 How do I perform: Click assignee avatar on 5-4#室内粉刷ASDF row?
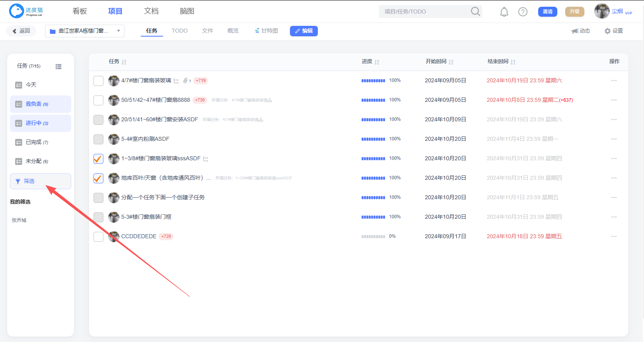[x=114, y=139]
